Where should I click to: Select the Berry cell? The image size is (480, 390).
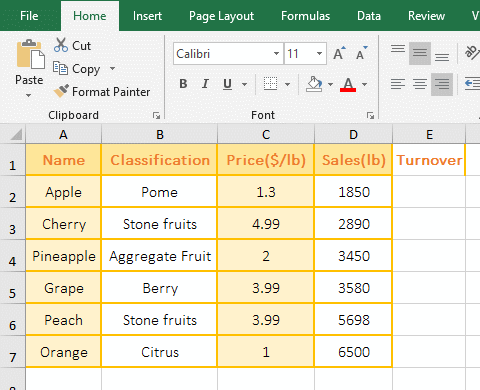click(160, 288)
